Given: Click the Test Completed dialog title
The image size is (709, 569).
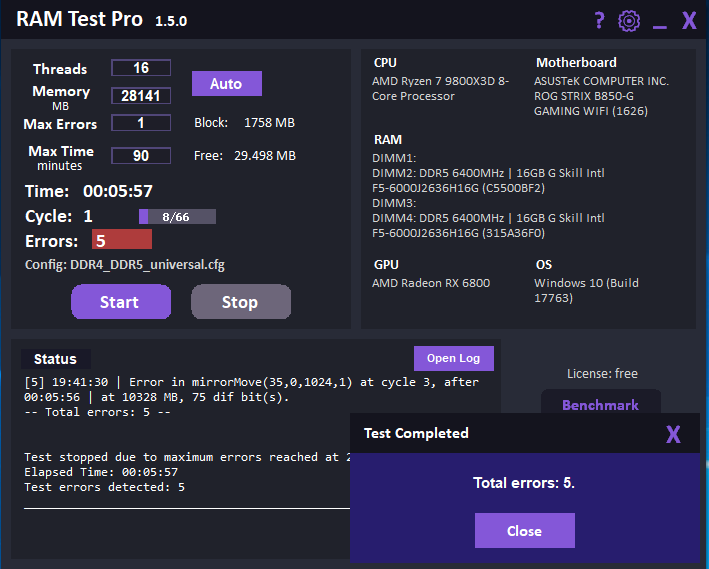Looking at the screenshot, I should tap(416, 433).
